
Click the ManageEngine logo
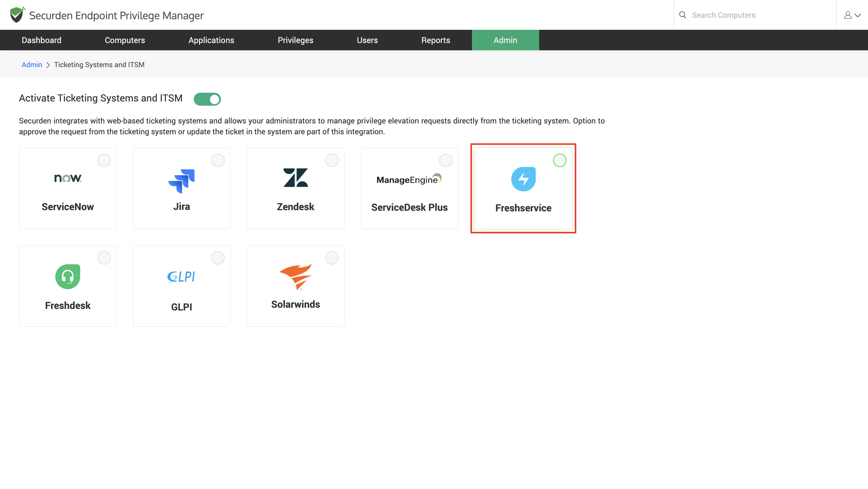[x=409, y=179]
